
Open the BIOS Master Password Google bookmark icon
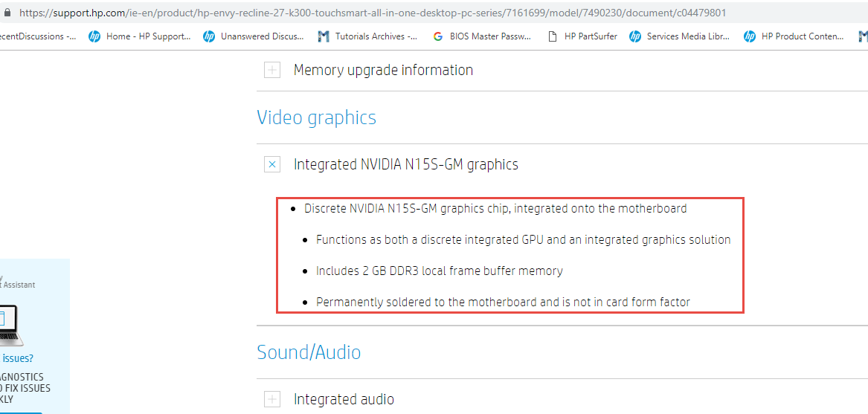tap(437, 36)
